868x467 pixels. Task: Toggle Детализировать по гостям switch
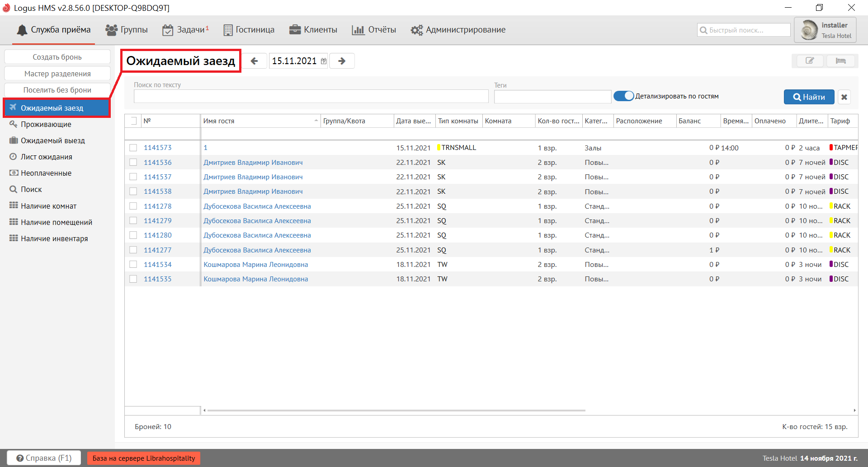click(624, 96)
